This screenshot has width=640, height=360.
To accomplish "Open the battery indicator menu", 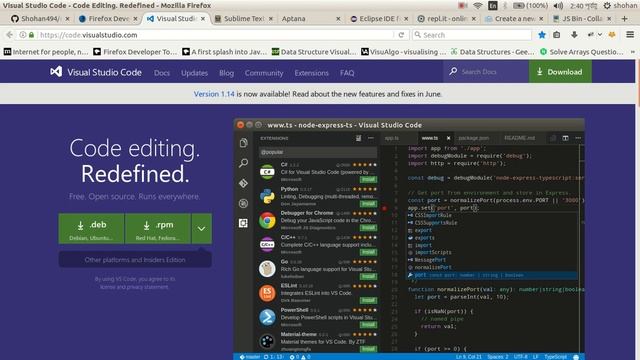I will pos(530,6).
